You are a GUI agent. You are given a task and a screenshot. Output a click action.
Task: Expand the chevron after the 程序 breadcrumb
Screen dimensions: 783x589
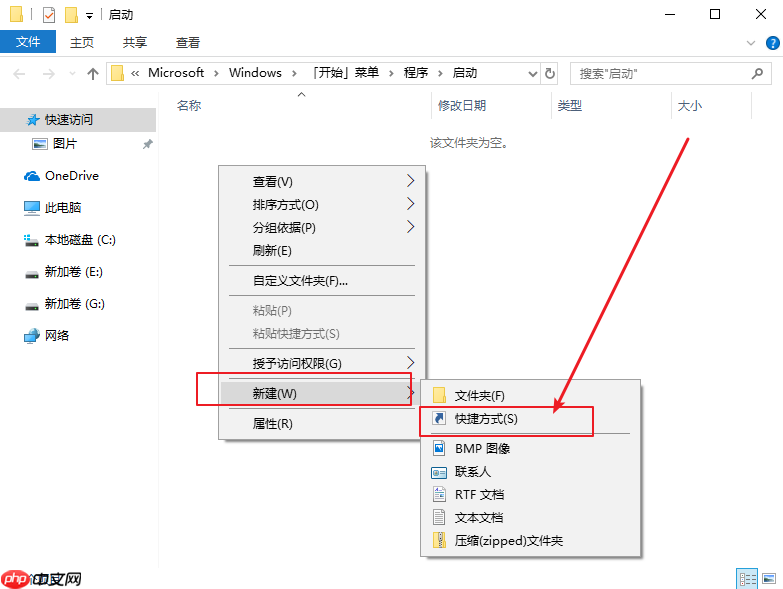tap(440, 73)
